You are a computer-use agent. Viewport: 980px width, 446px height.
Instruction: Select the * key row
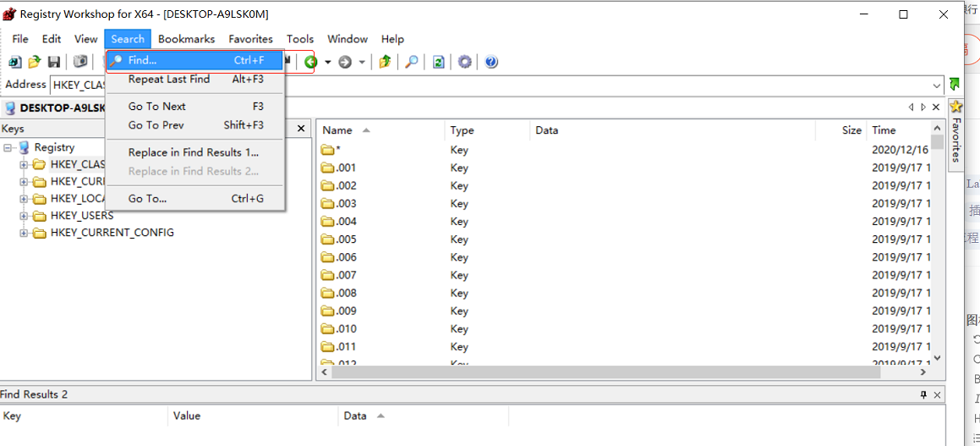click(624, 150)
